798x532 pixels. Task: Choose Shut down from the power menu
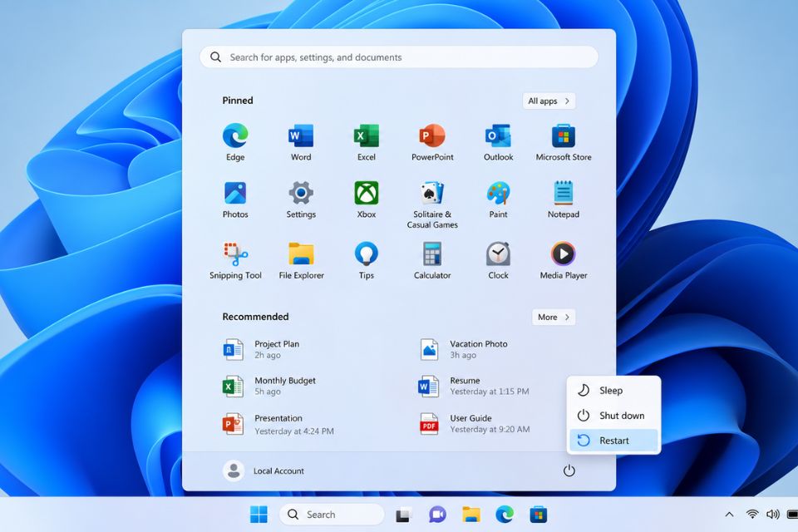pos(613,416)
